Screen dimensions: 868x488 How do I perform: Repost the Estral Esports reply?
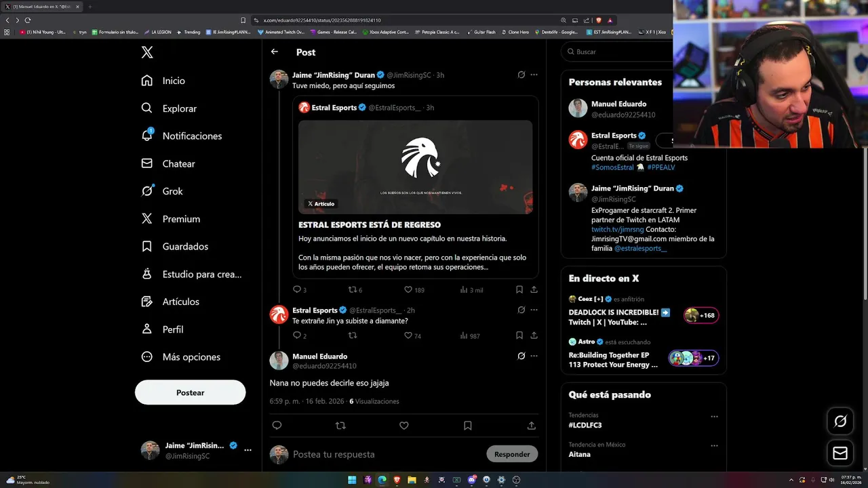point(352,335)
